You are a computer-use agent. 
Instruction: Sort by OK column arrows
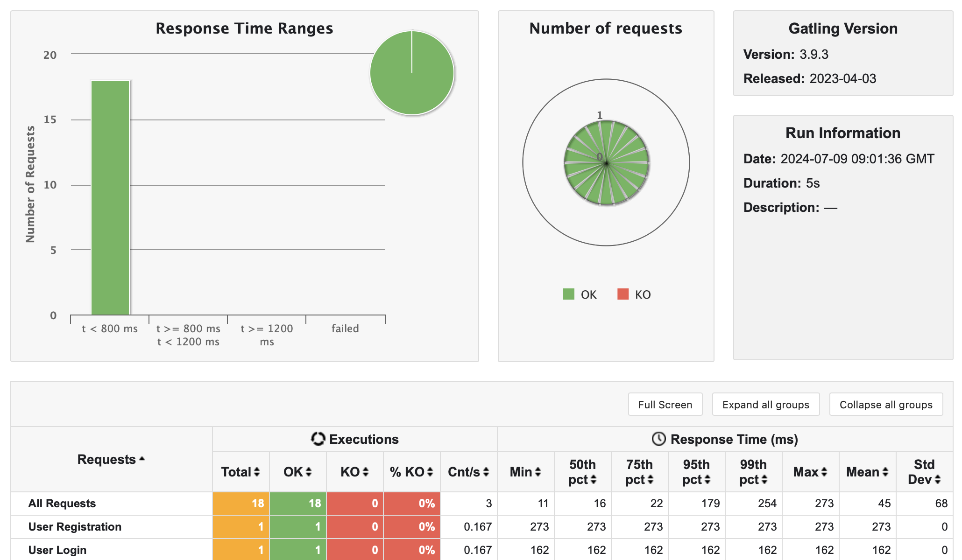(x=309, y=472)
